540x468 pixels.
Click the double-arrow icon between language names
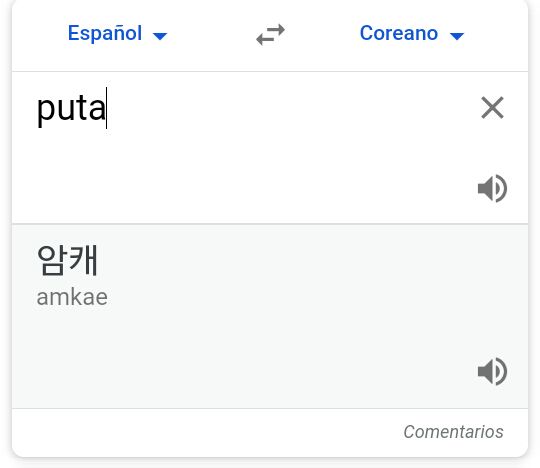click(x=270, y=34)
